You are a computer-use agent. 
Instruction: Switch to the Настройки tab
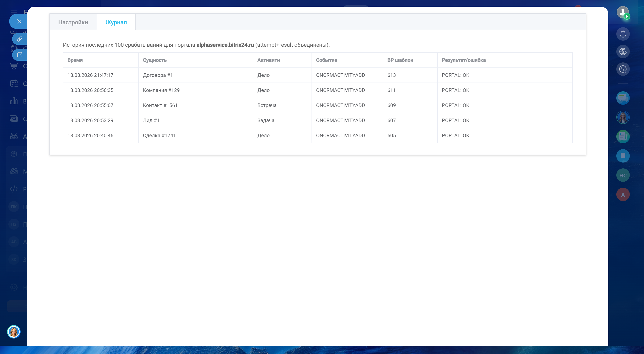[73, 22]
